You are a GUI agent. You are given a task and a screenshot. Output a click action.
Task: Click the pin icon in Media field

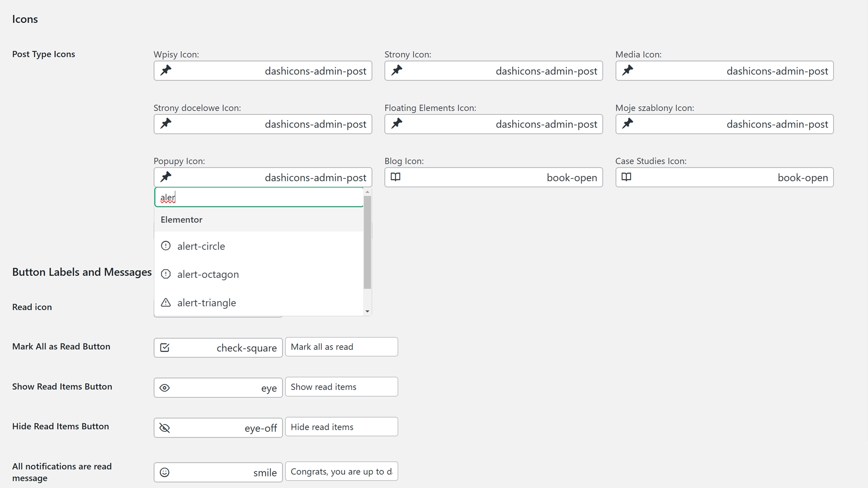[627, 70]
